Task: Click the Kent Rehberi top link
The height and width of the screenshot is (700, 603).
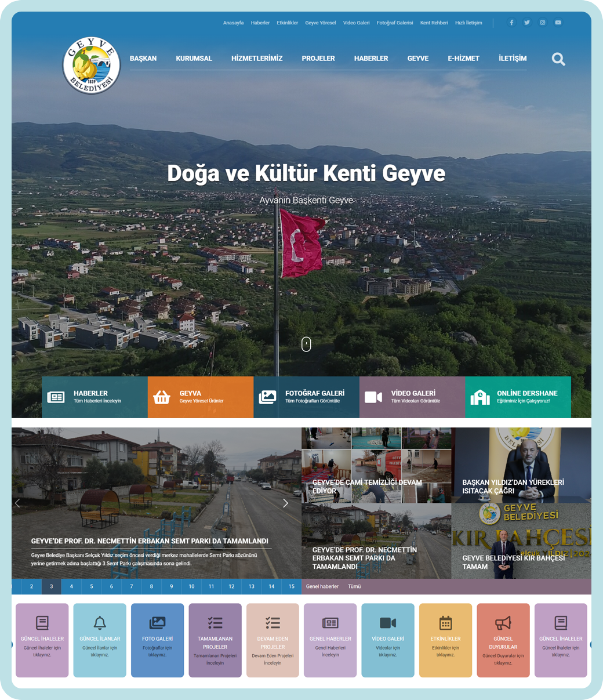Action: click(434, 23)
